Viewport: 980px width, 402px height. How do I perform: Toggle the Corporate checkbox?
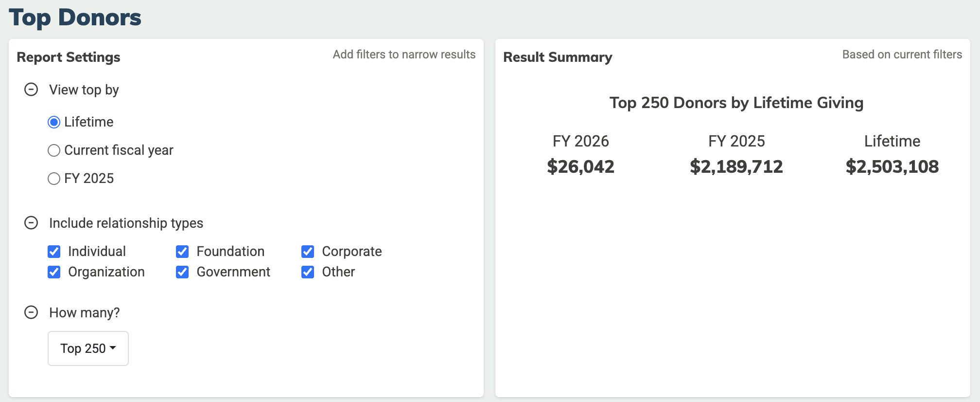tap(308, 252)
